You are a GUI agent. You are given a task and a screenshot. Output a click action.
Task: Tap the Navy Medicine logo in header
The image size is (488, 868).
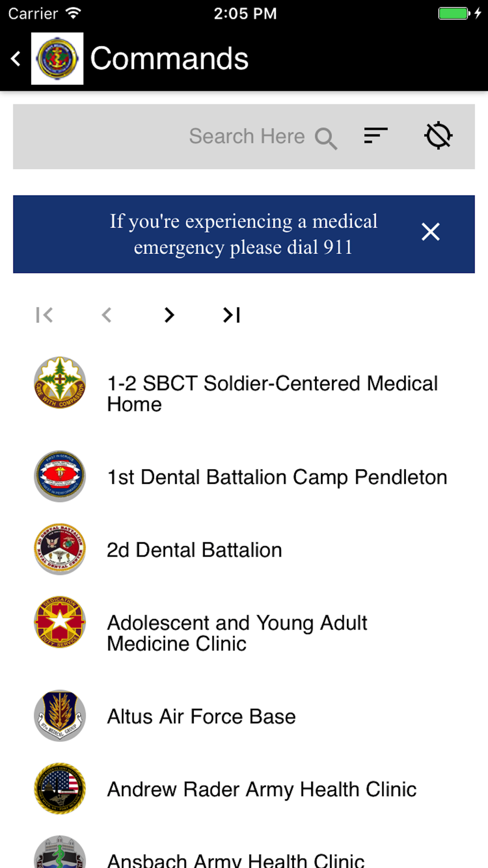[x=57, y=59]
